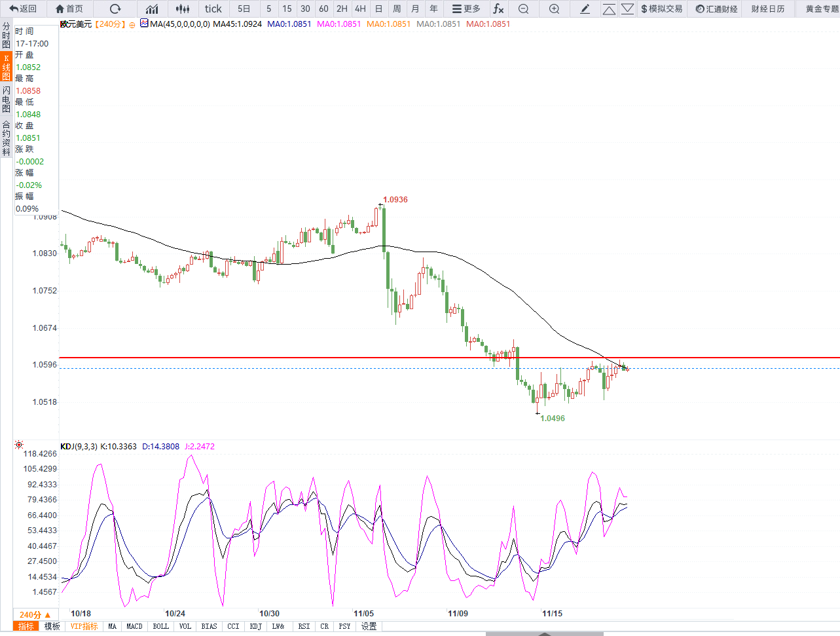Click the KDJ(9,3,3) indicator label

click(x=79, y=447)
